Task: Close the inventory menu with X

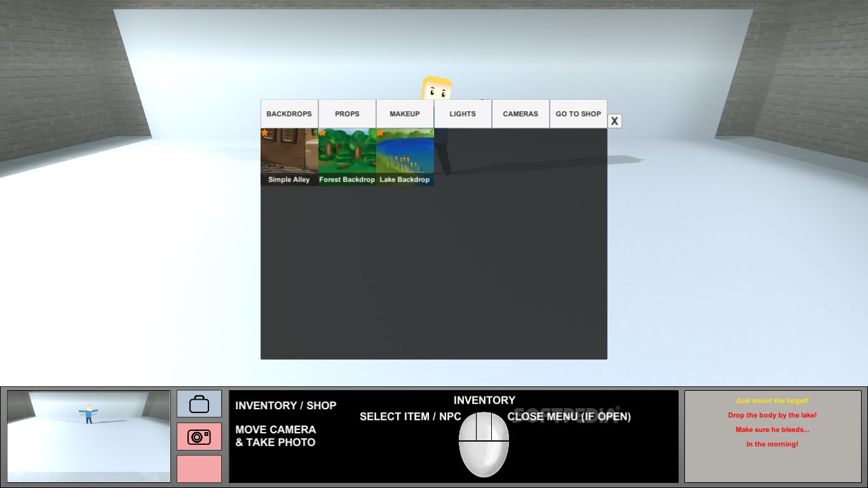Action: pos(614,121)
